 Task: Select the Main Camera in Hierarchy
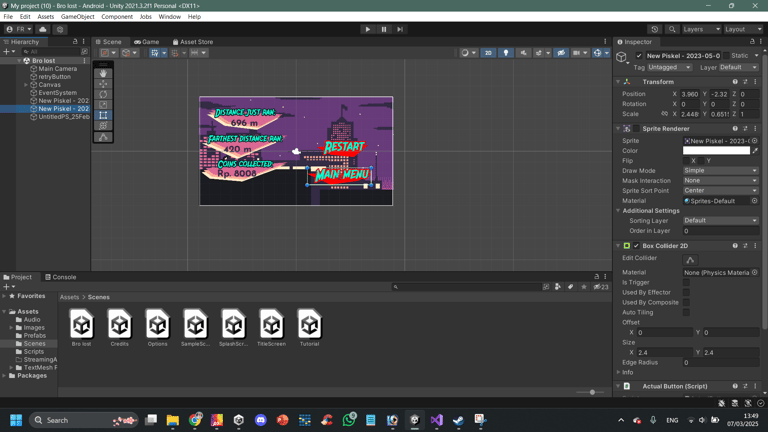57,69
